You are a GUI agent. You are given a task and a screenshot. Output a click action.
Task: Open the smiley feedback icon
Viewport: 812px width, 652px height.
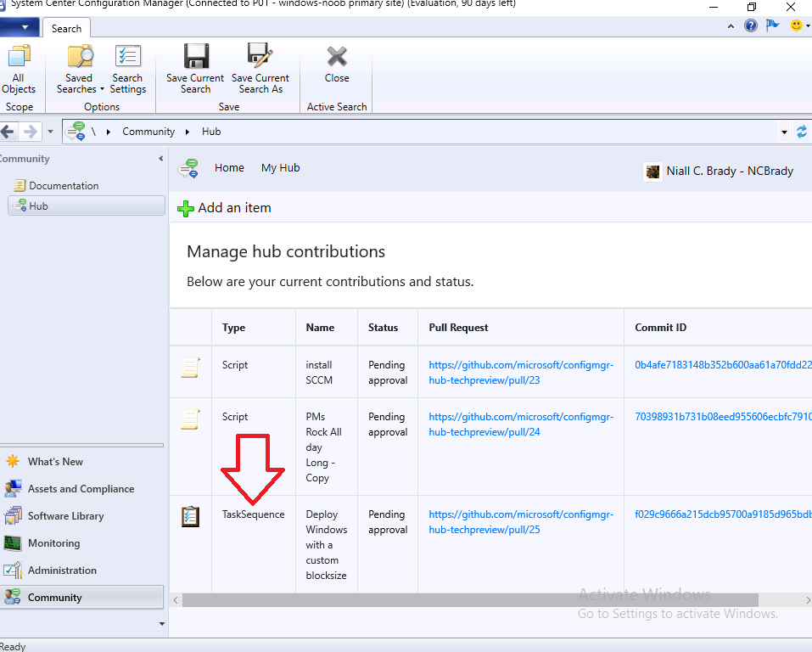[797, 25]
